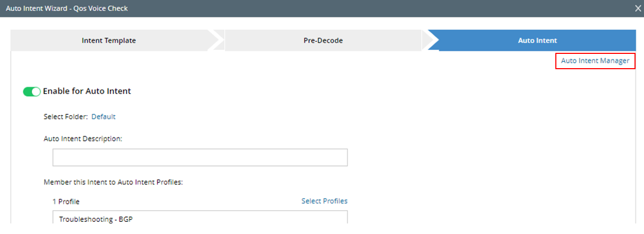
Task: Click the Qos Voice Check name in title
Action: click(x=99, y=8)
